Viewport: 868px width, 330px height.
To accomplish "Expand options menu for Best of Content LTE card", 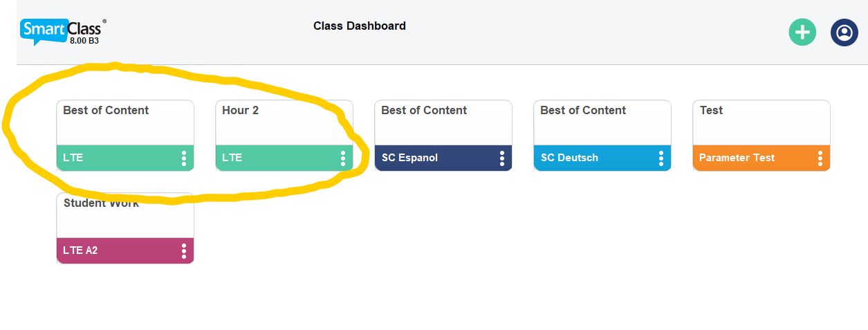I will point(184,158).
